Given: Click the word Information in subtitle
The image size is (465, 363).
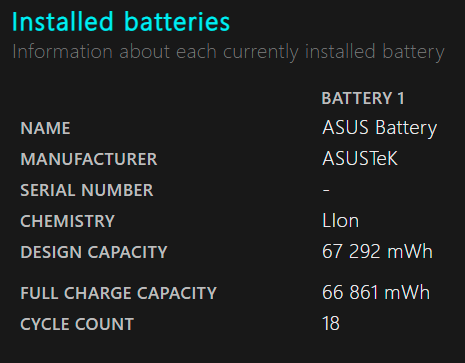Looking at the screenshot, I should 63,52.
